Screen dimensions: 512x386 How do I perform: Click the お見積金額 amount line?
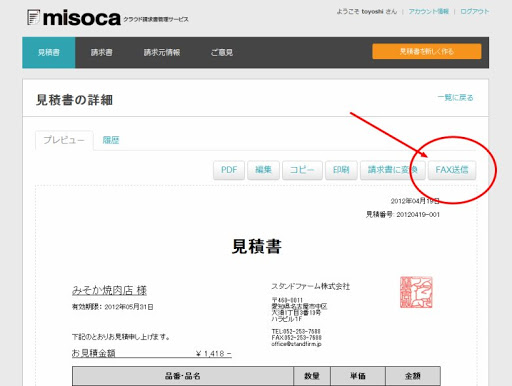click(152, 353)
